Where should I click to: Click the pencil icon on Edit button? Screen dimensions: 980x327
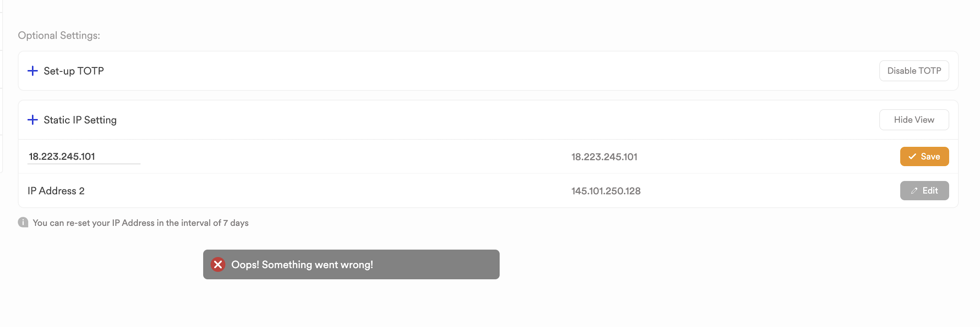914,191
